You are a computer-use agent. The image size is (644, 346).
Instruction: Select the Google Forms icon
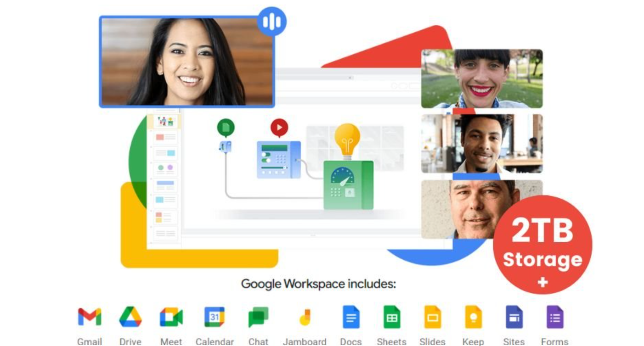555,317
